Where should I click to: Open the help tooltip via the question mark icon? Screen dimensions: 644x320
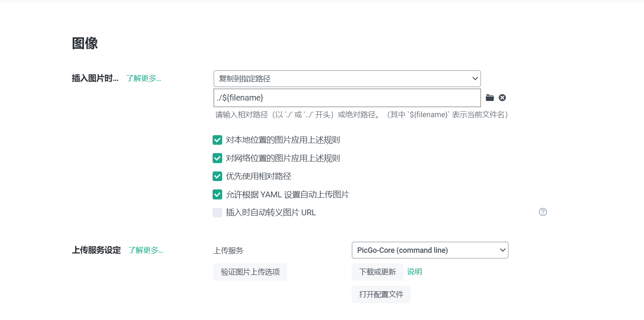[x=543, y=212]
